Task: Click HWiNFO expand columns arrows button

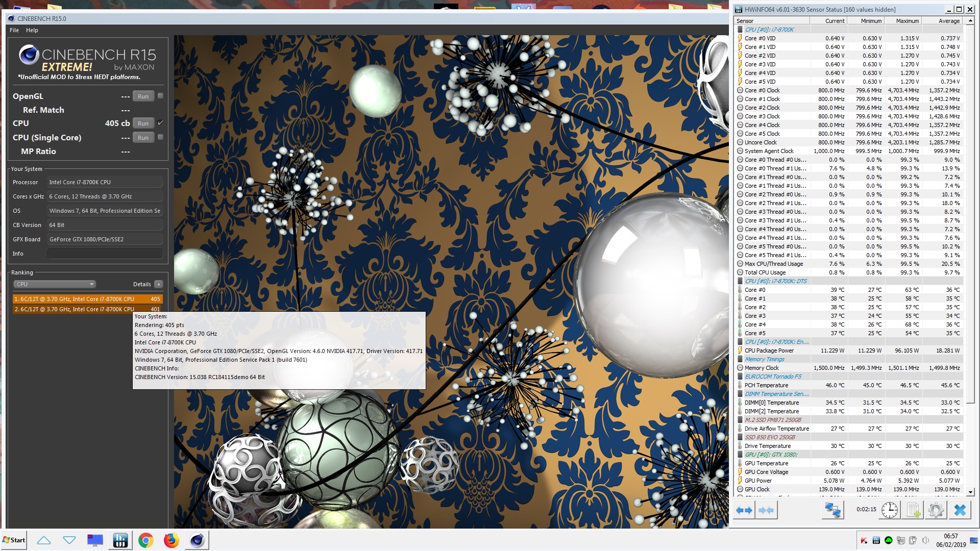Action: pos(744,510)
